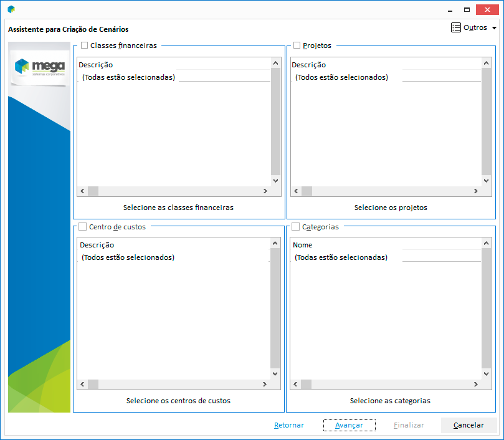Click the Mega logo in sidebar
Viewport: 504px width, 440px height.
tap(39, 67)
